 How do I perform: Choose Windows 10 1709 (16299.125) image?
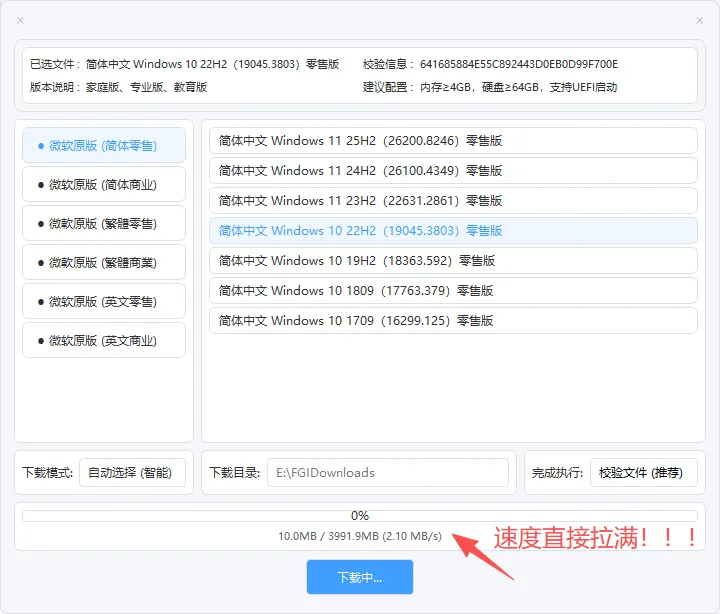pos(453,321)
